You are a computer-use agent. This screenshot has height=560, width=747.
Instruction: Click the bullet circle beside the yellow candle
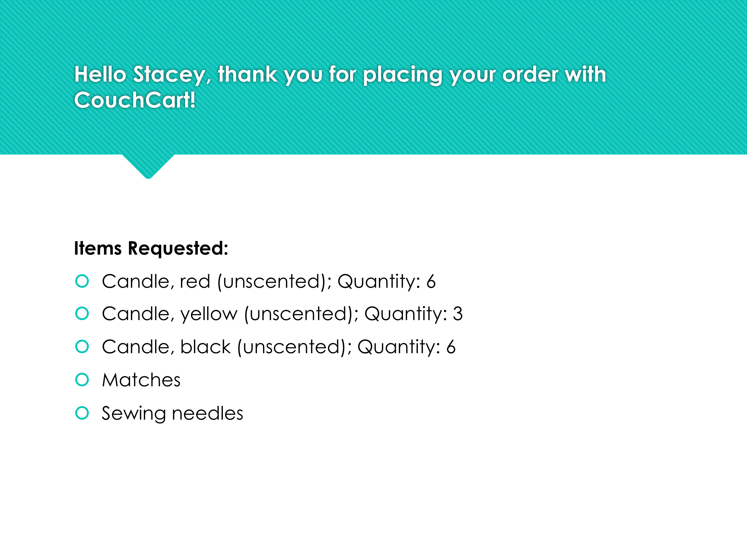coord(82,314)
